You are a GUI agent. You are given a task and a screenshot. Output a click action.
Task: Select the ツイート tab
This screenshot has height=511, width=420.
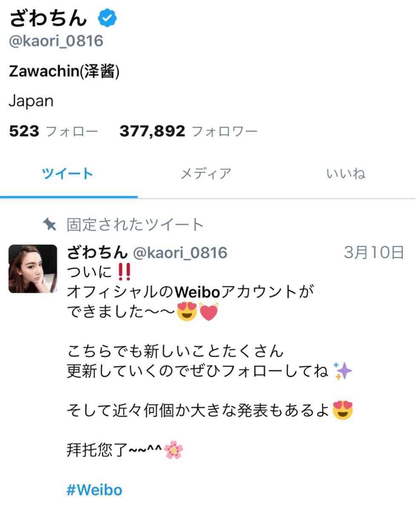[68, 174]
